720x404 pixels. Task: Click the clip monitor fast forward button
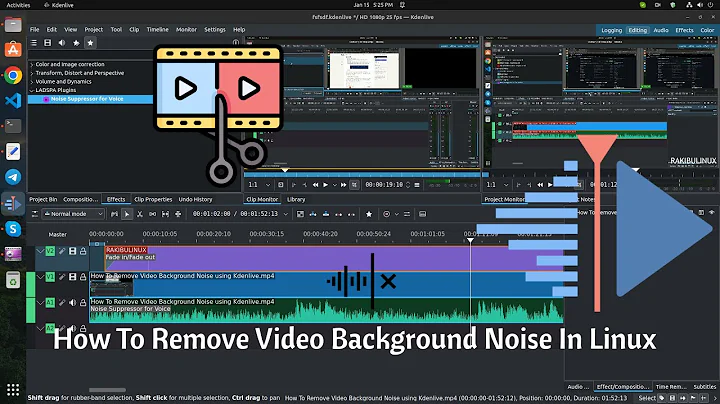[x=343, y=185]
